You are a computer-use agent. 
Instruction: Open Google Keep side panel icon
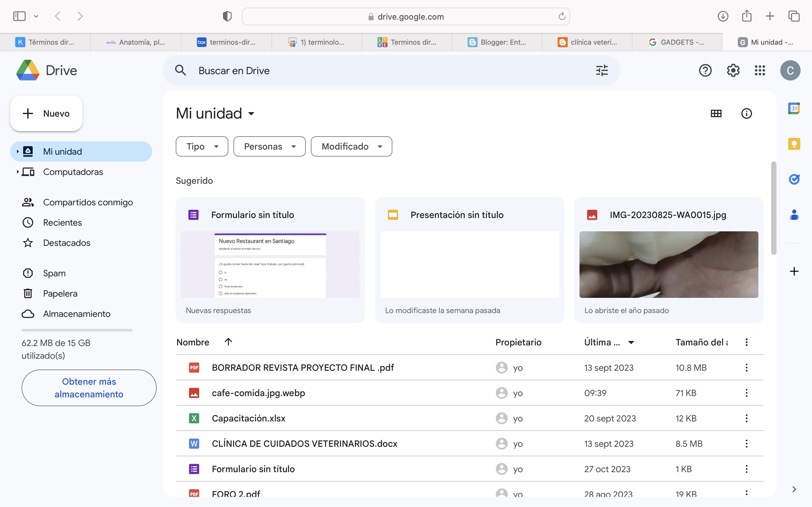point(794,144)
